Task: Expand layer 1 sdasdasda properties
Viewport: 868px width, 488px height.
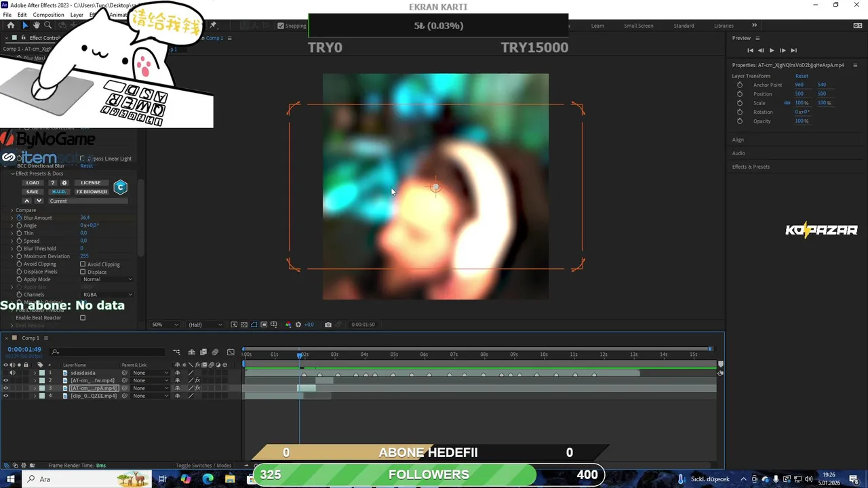Action: pyautogui.click(x=35, y=373)
